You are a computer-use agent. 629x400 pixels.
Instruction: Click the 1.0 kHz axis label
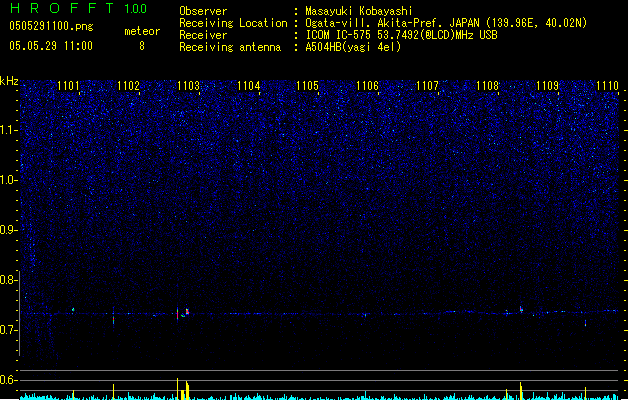[8, 180]
